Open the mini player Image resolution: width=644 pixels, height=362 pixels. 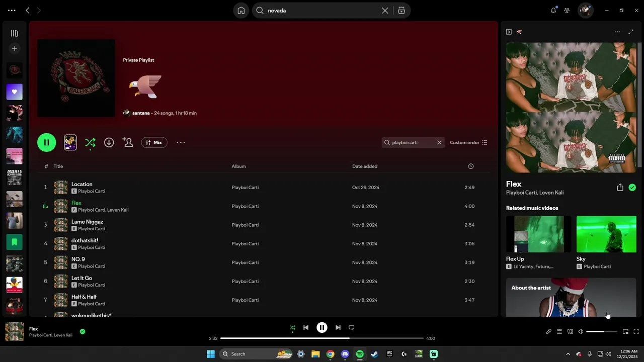(625, 331)
